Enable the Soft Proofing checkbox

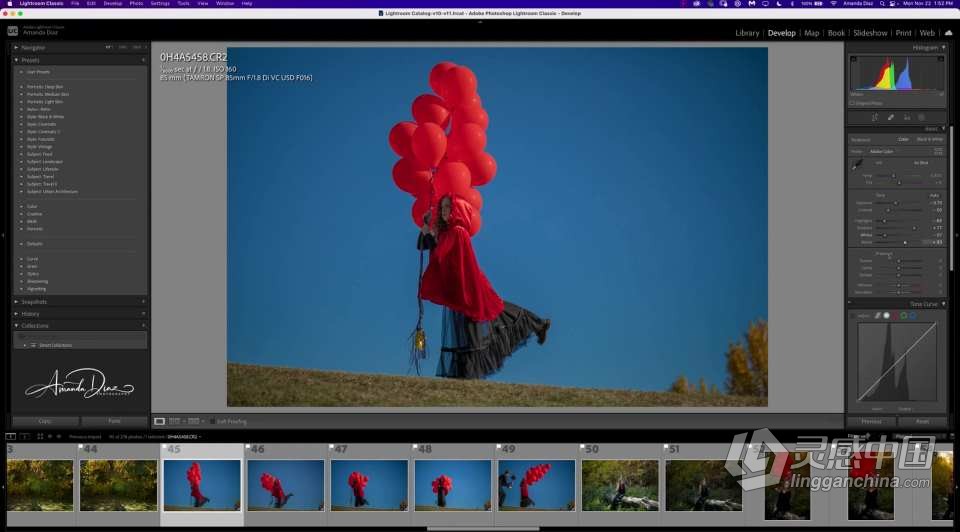tap(213, 421)
